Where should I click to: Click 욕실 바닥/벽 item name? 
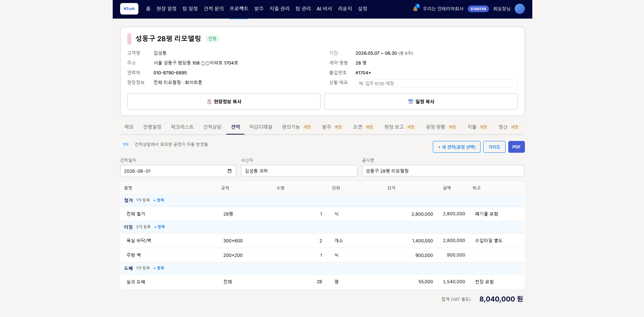[x=139, y=241]
